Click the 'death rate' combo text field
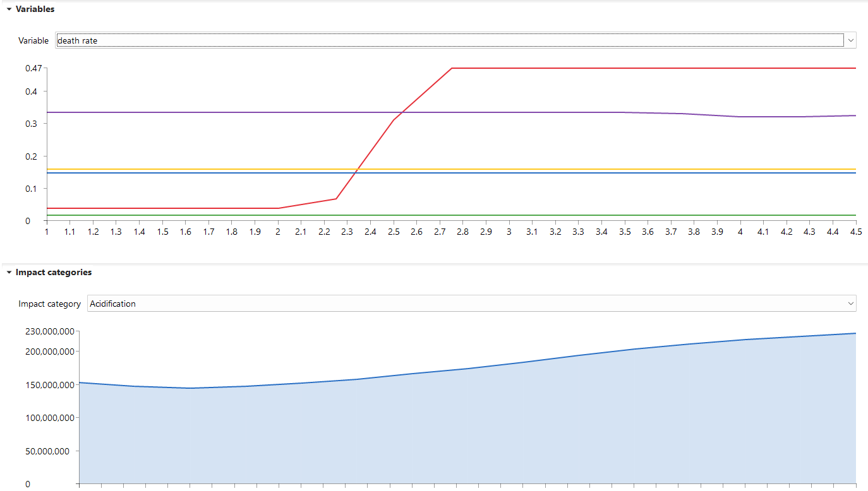868x491 pixels. [442, 40]
